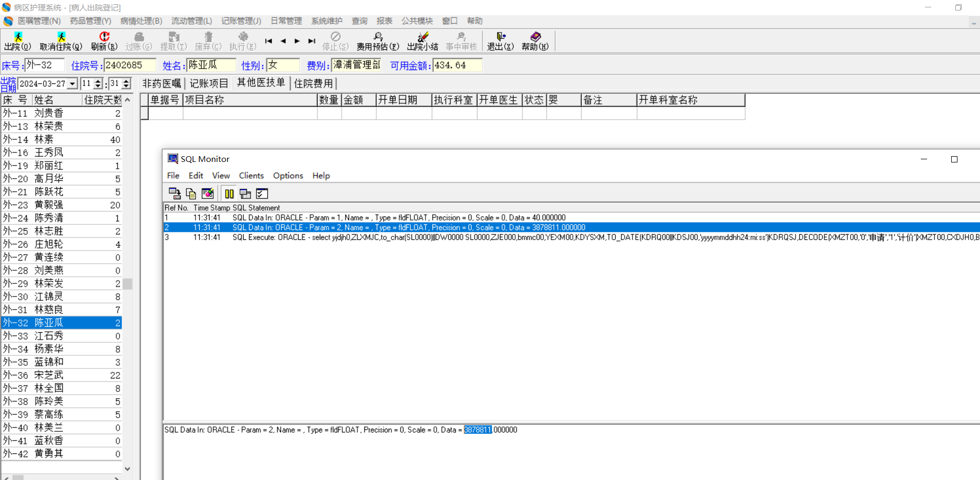Open the Options menu in SQL Monitor
The height and width of the screenshot is (480, 980).
coord(288,176)
